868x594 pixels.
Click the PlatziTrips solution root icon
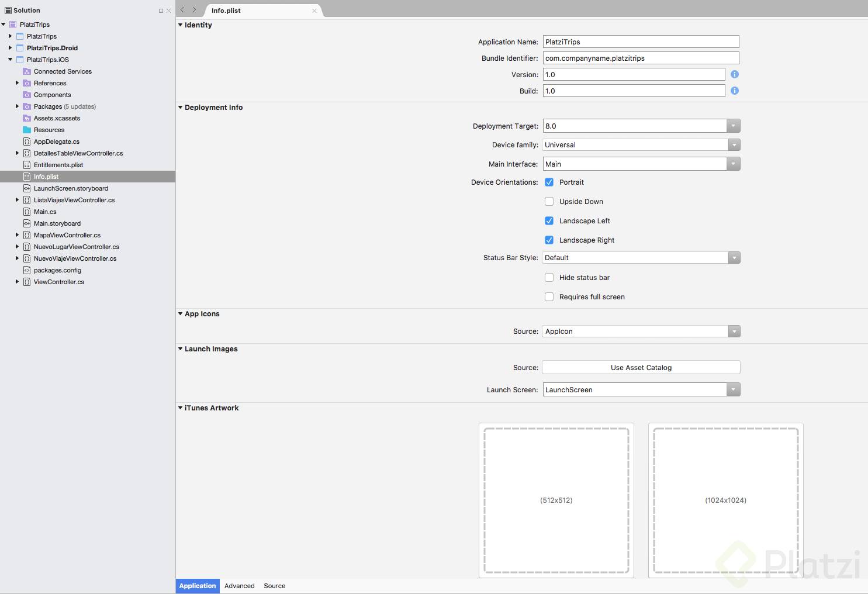click(x=13, y=25)
